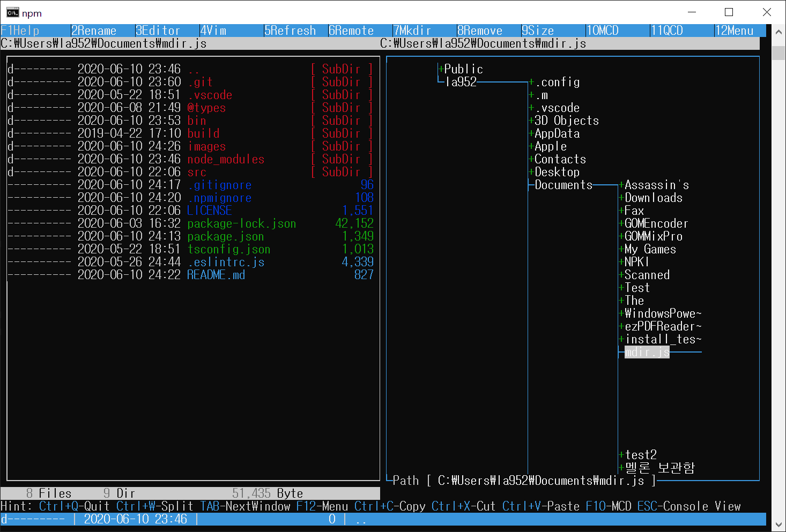Image resolution: width=786 pixels, height=532 pixels.
Task: Select the .git directory entry
Action: pos(190,82)
